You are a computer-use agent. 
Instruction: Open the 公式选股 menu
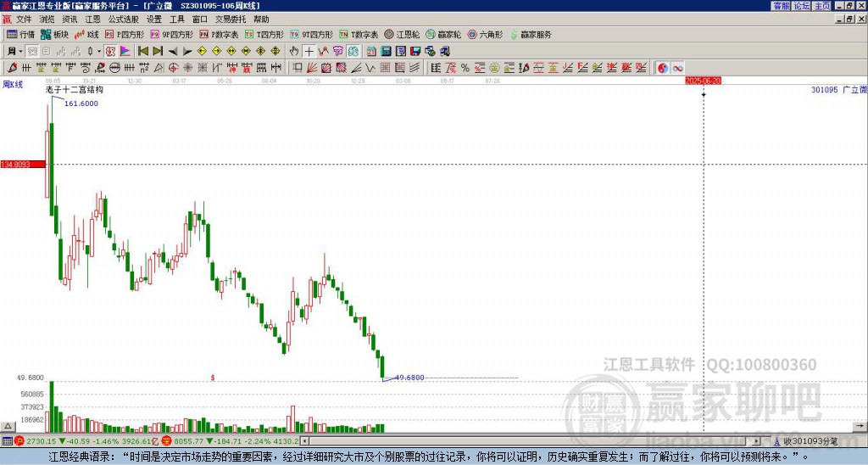[x=123, y=20]
